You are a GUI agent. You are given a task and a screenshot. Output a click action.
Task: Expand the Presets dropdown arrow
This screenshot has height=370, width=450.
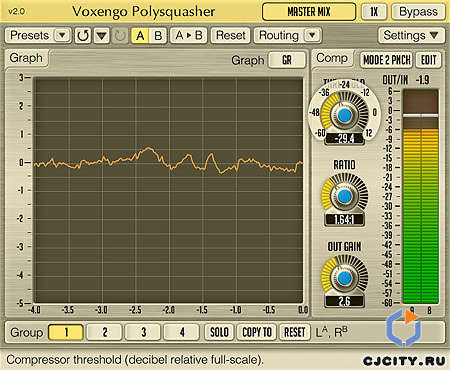tap(62, 35)
